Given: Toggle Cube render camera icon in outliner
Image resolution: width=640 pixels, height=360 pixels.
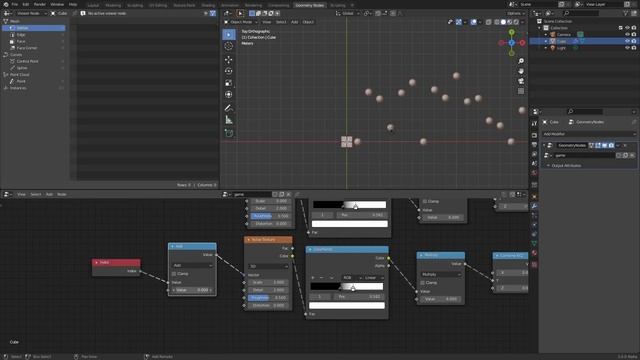Looking at the screenshot, I should point(634,41).
